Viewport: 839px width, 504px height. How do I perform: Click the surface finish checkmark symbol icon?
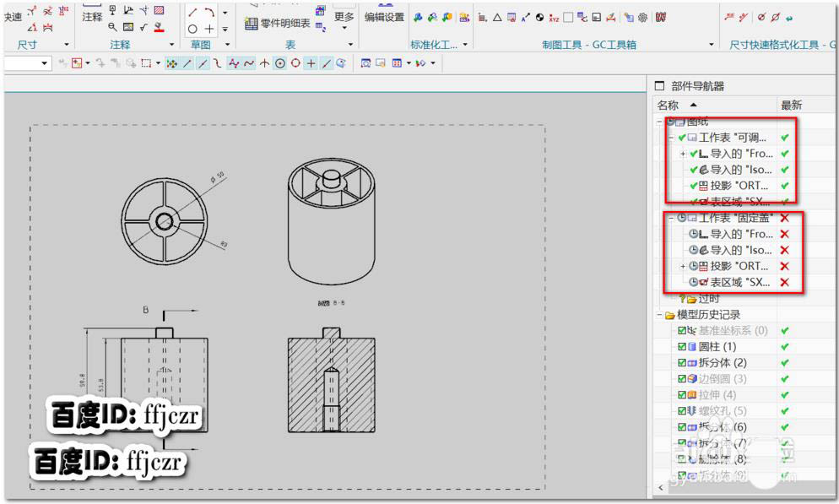[x=143, y=27]
